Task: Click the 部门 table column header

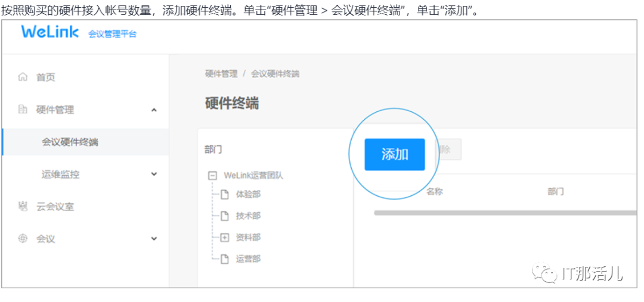Action: click(x=555, y=192)
